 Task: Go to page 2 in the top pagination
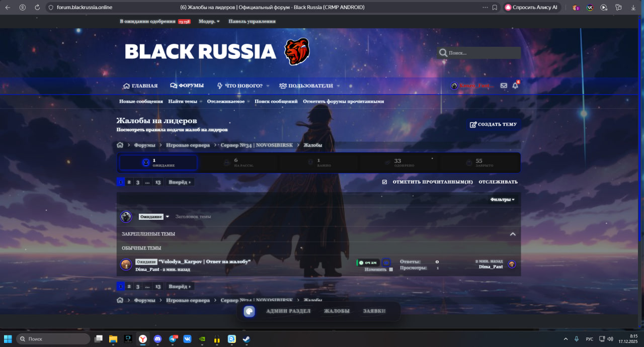point(129,182)
